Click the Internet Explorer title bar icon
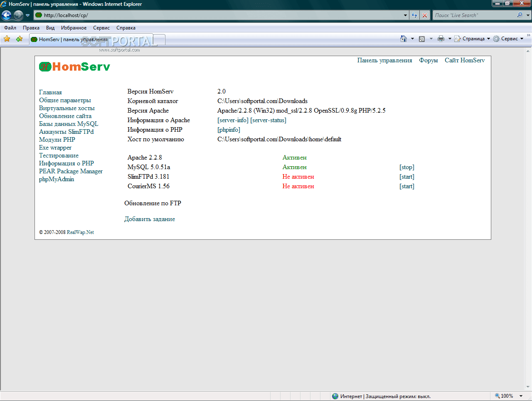 click(x=4, y=4)
